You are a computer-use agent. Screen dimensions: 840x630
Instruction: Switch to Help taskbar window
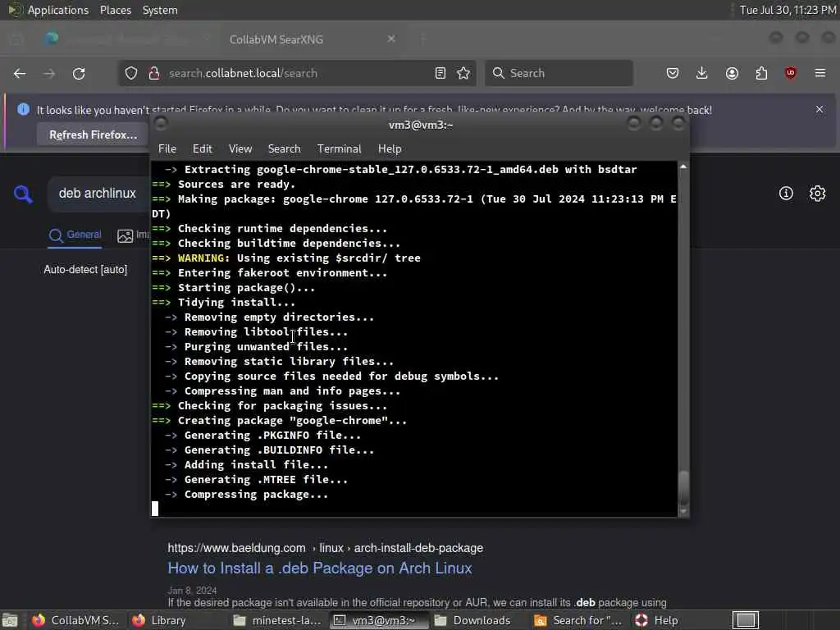pyautogui.click(x=657, y=620)
